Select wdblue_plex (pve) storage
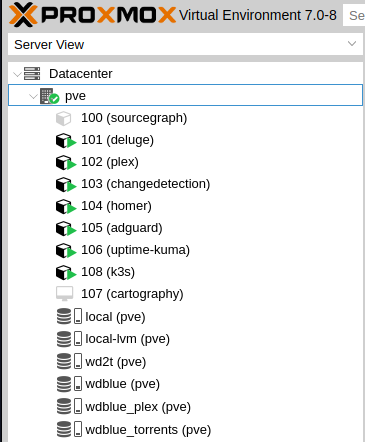This screenshot has height=442, width=365. 138,407
